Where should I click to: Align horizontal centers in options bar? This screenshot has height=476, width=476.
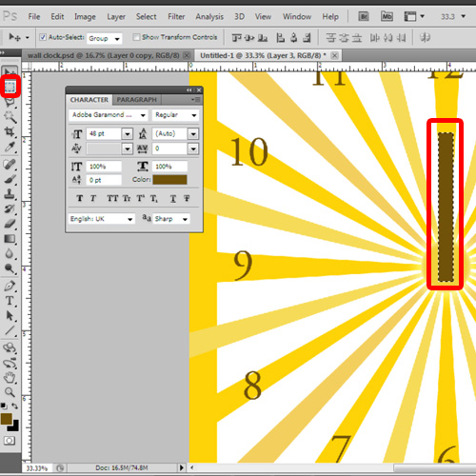294,38
